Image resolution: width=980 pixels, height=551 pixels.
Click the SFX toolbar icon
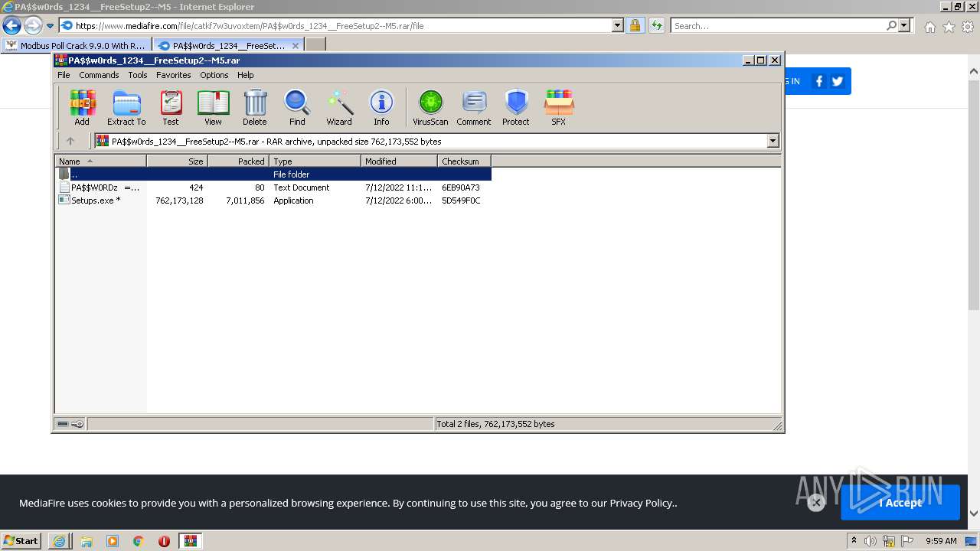click(x=559, y=108)
